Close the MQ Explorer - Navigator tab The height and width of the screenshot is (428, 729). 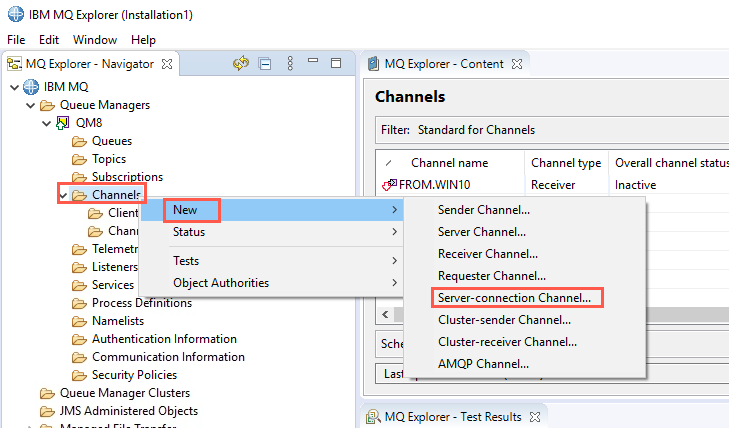coord(167,64)
